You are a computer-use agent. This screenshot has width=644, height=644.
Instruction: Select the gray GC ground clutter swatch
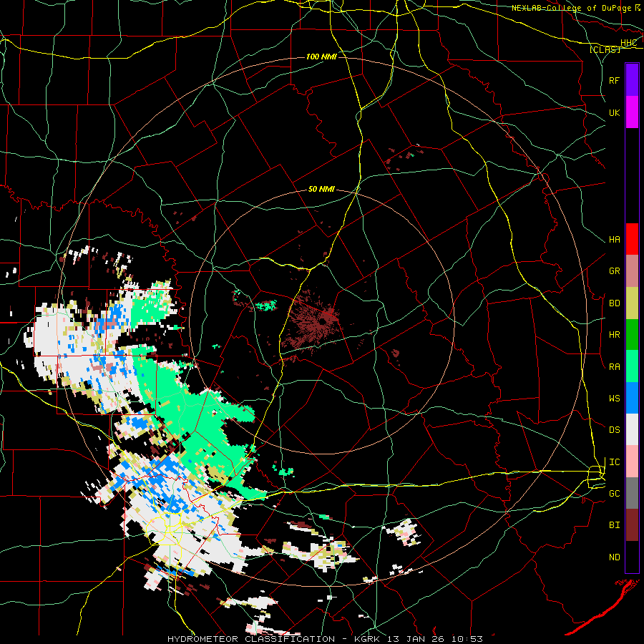click(632, 493)
